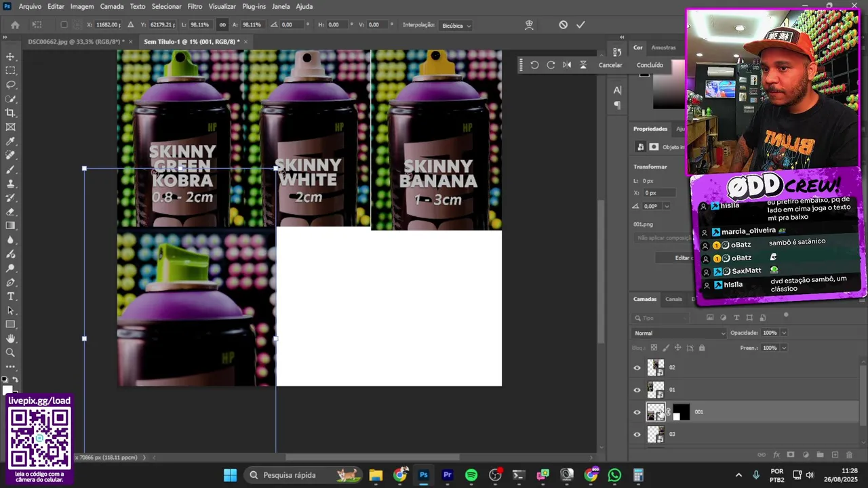Create a new layer group
The image size is (868, 488).
[820, 455]
